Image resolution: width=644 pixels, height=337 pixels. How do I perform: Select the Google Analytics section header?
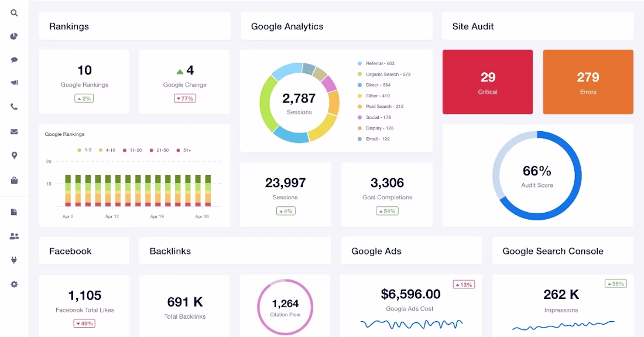coord(337,26)
